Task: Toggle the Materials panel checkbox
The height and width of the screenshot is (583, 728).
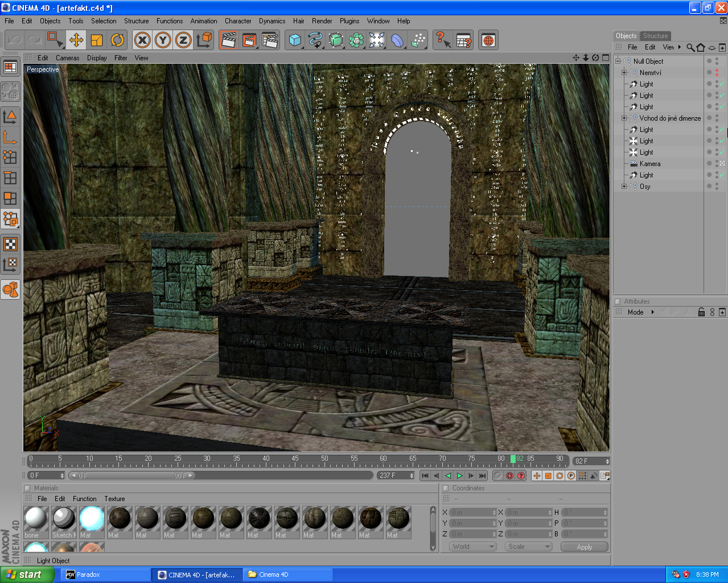Action: point(27,488)
